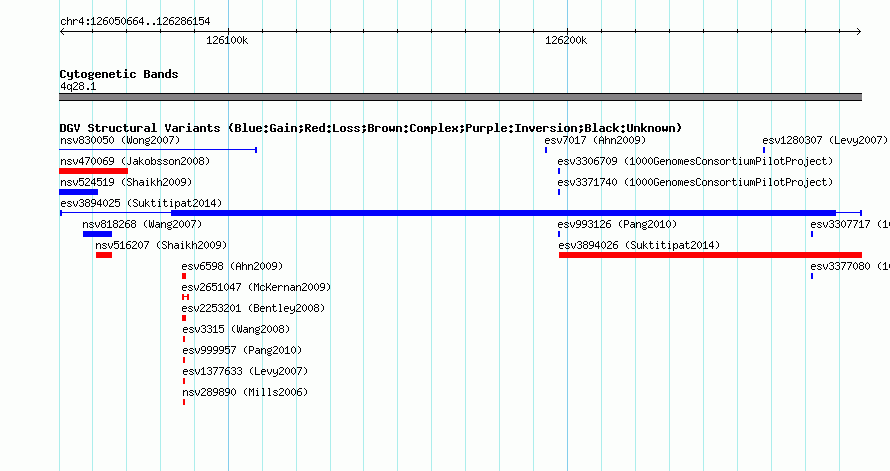Open nsv289890 (Mills2006) variant label
The width and height of the screenshot is (890, 471).
pyautogui.click(x=245, y=392)
